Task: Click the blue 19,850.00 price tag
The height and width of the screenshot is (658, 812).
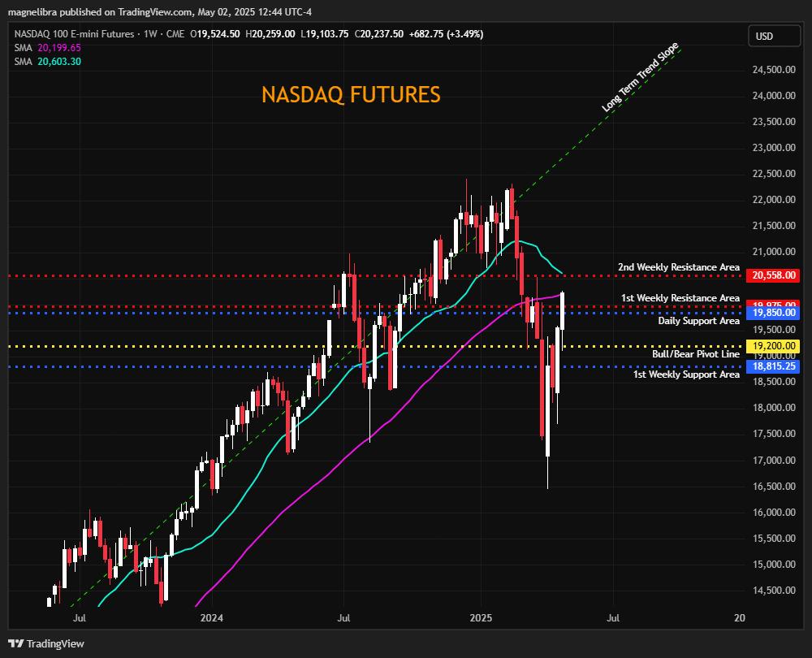Action: pos(773,313)
